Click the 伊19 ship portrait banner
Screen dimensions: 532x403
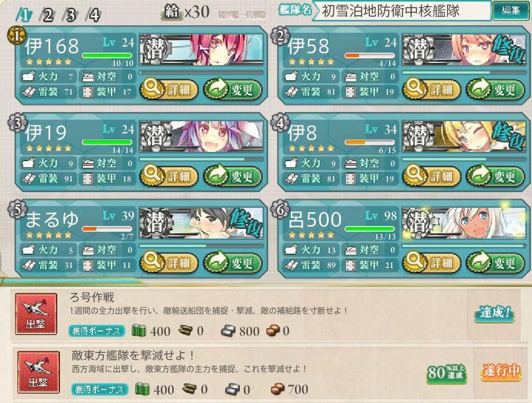[x=202, y=136]
